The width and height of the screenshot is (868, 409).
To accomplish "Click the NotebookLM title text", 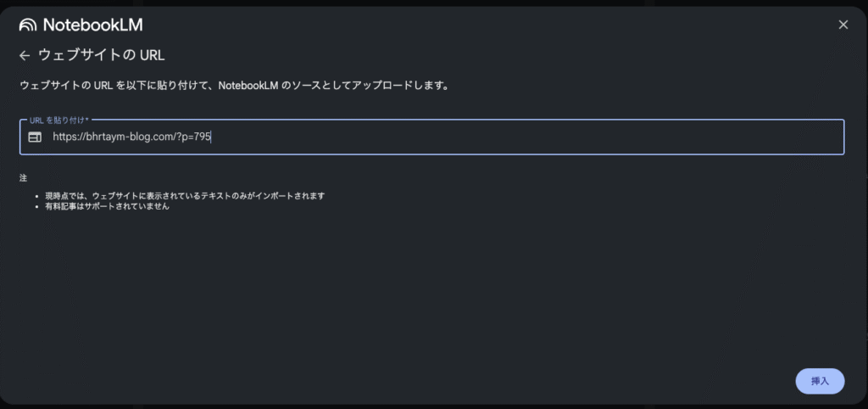I will tap(92, 25).
